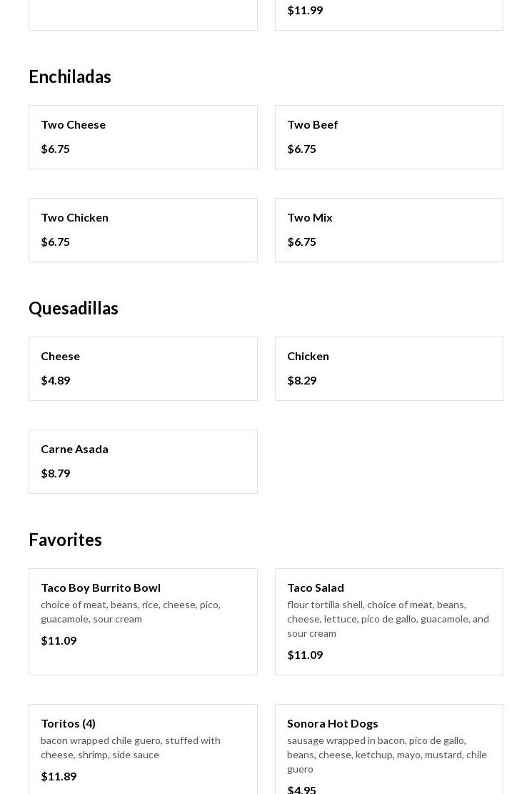
Task: Open the Two Beef enchiladas card
Action: (x=388, y=137)
